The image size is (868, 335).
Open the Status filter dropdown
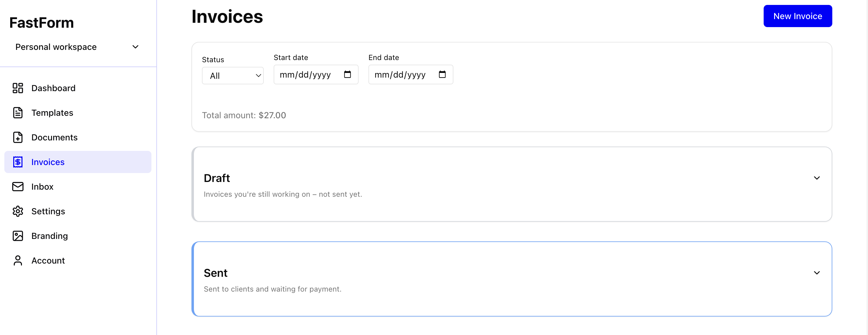coord(232,75)
